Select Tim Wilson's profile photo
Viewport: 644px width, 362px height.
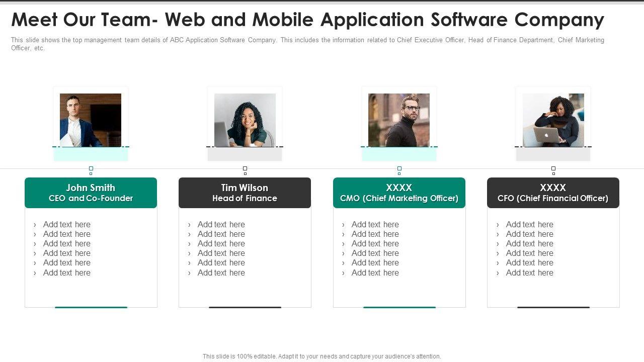tap(245, 120)
